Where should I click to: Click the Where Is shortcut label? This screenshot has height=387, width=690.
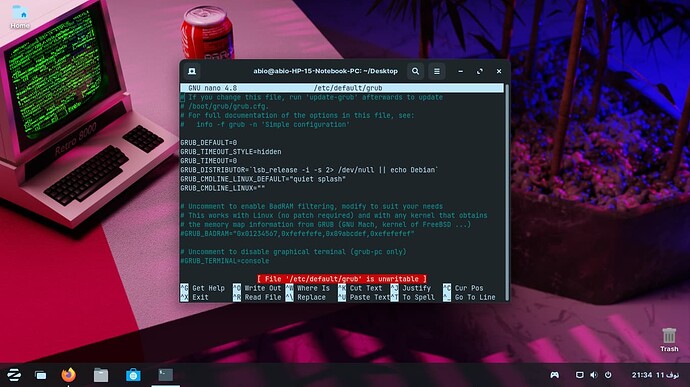[x=313, y=288]
